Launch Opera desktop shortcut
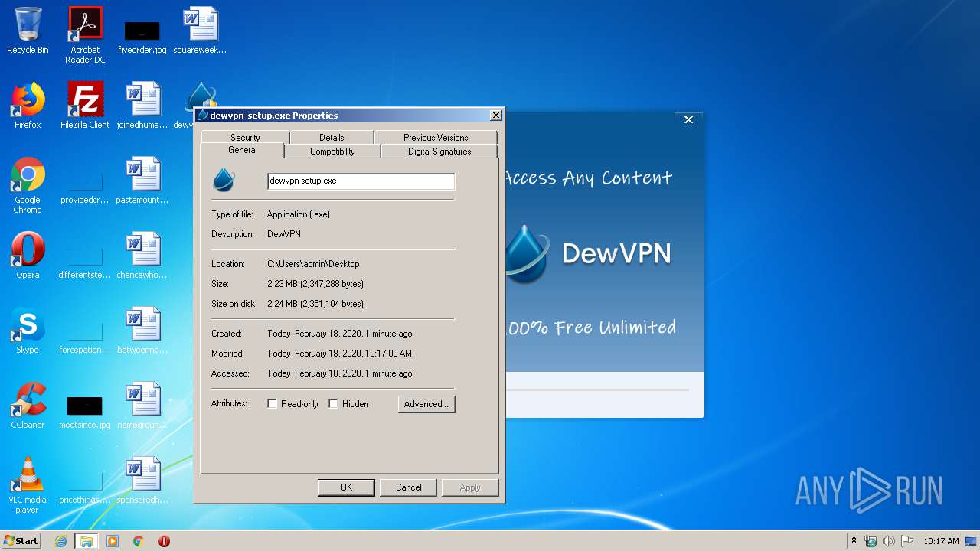Viewport: 980px width, 551px height. pos(28,256)
